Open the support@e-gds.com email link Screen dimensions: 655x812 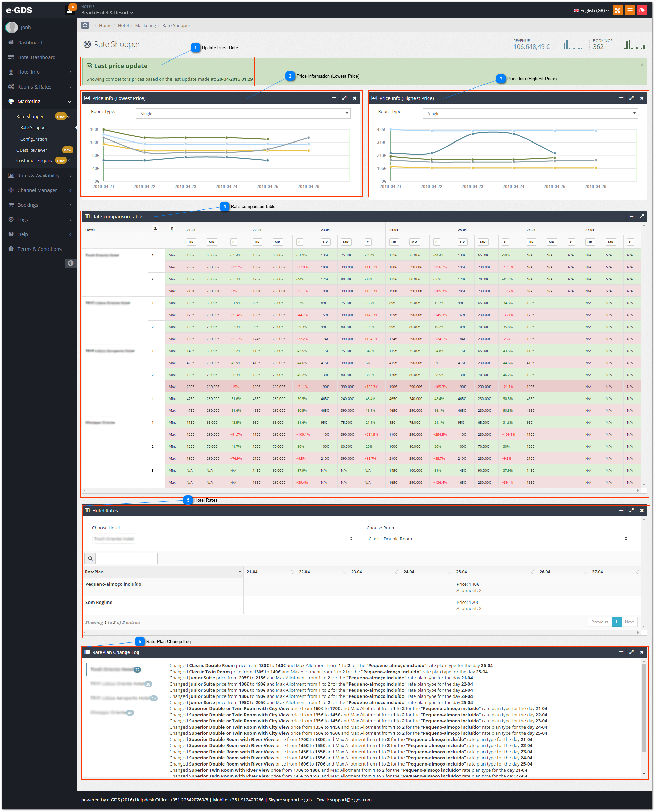pyautogui.click(x=351, y=800)
